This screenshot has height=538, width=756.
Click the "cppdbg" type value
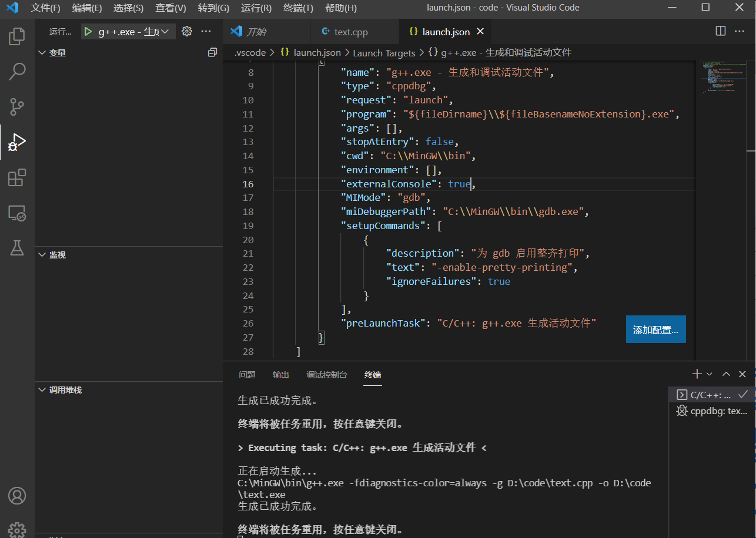(409, 86)
